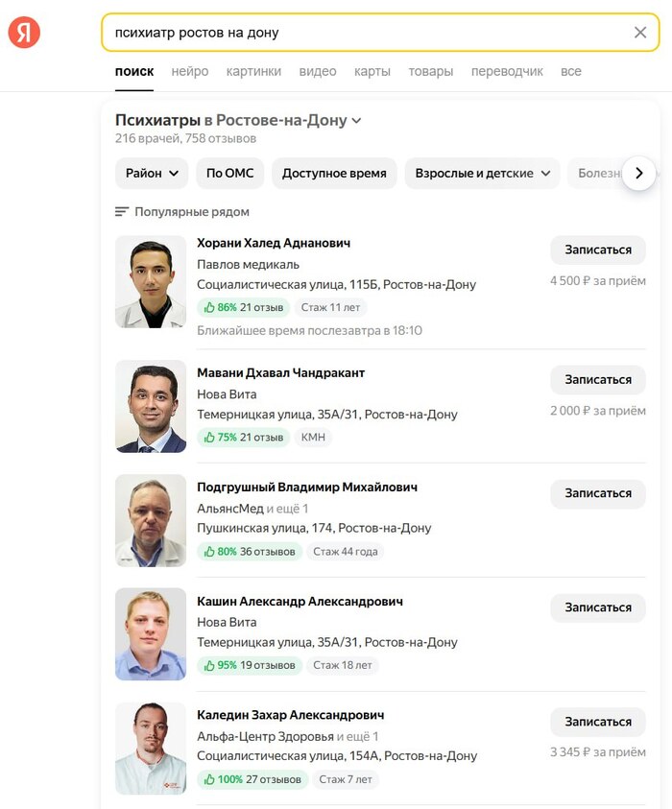
Task: Focus the search input field
Action: point(365,33)
